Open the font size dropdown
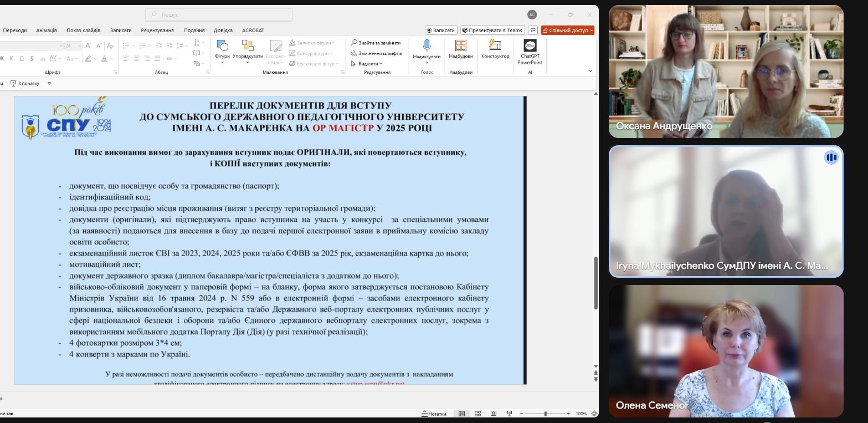868x423 pixels. [80, 45]
